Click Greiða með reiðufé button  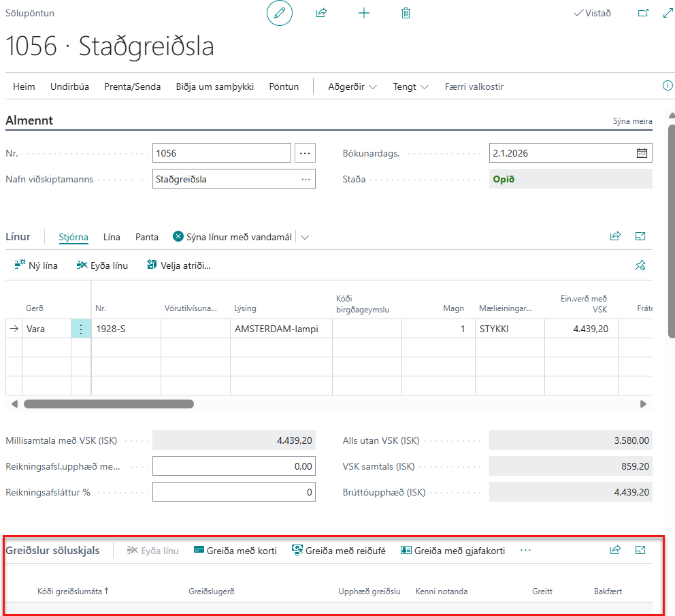(x=338, y=551)
